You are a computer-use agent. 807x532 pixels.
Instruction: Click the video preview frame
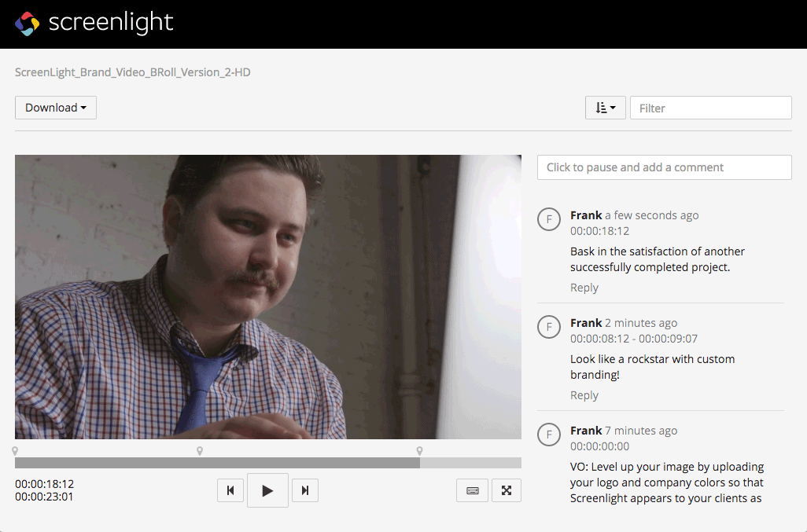coord(267,296)
